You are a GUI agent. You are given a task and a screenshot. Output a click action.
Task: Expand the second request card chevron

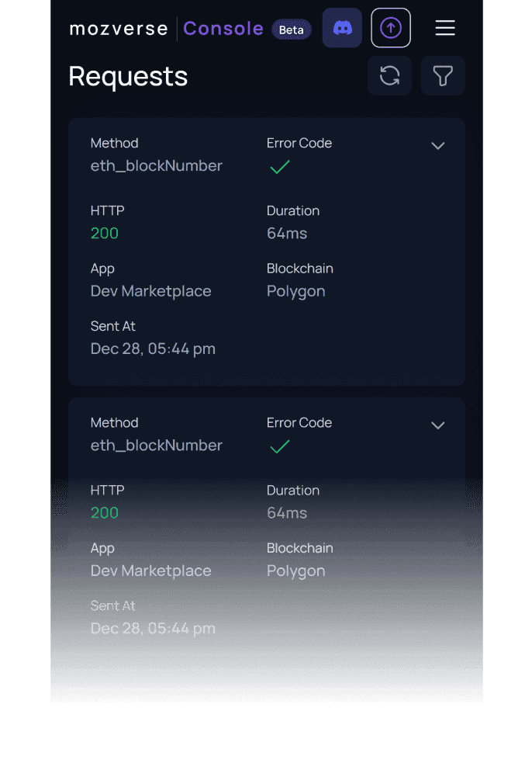click(438, 425)
